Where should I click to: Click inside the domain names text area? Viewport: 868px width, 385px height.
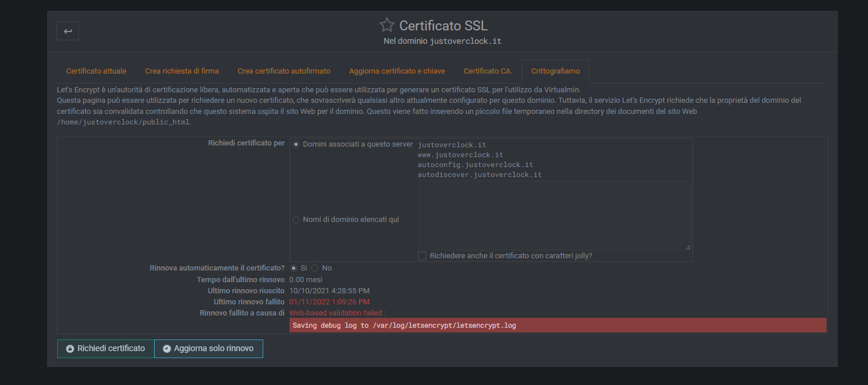554,216
